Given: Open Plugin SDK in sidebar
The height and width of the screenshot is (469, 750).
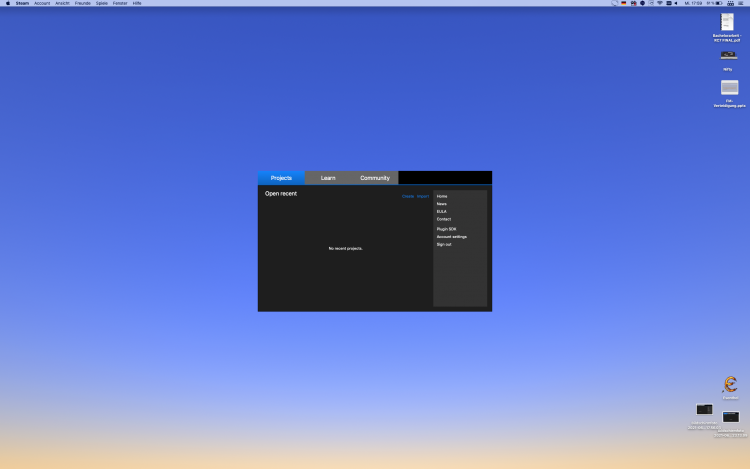Looking at the screenshot, I should pos(446,229).
